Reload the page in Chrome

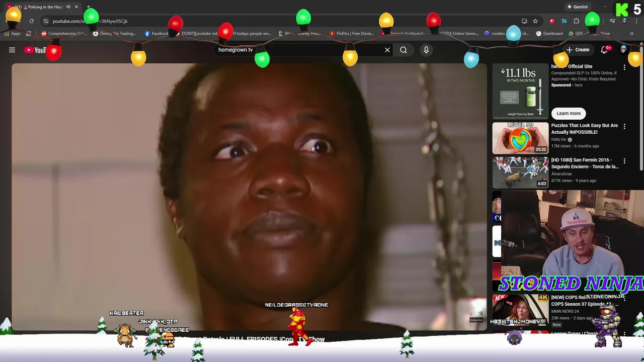click(31, 21)
